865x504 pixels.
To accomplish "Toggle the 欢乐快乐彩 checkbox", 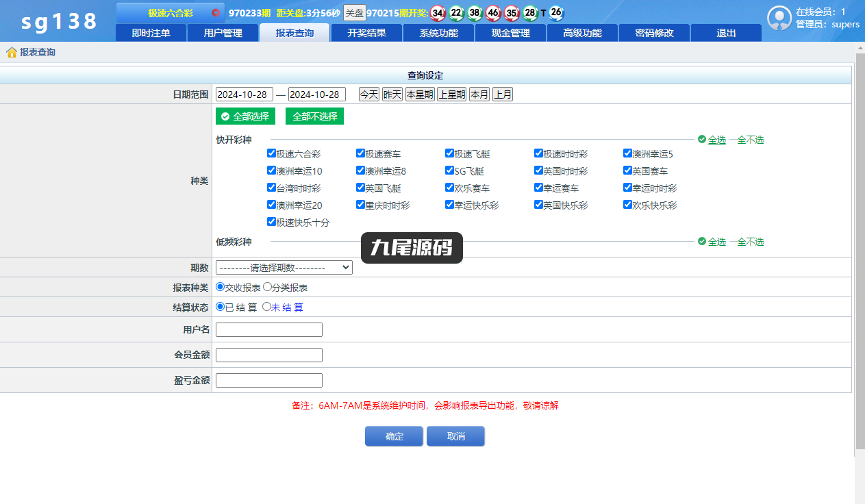I will [627, 205].
